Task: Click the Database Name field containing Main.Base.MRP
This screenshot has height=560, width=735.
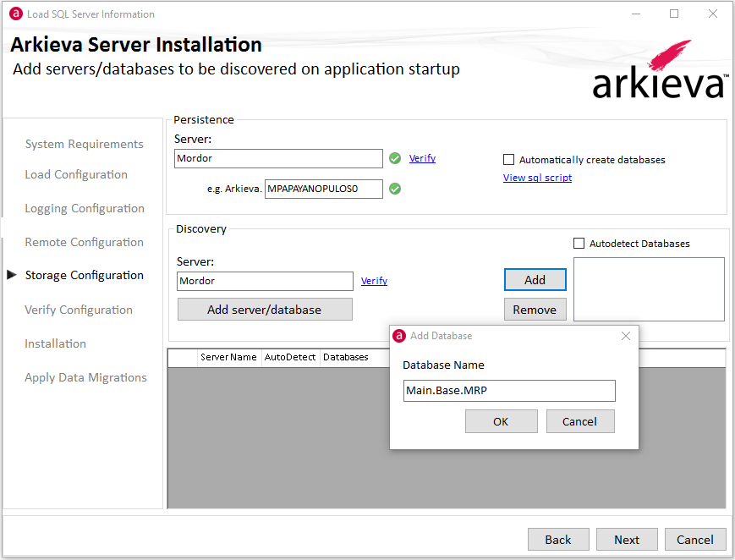Action: (x=509, y=391)
